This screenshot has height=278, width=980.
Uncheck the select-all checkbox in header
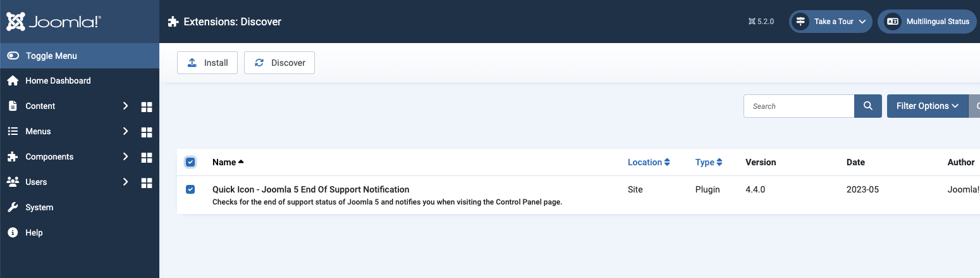tap(190, 162)
